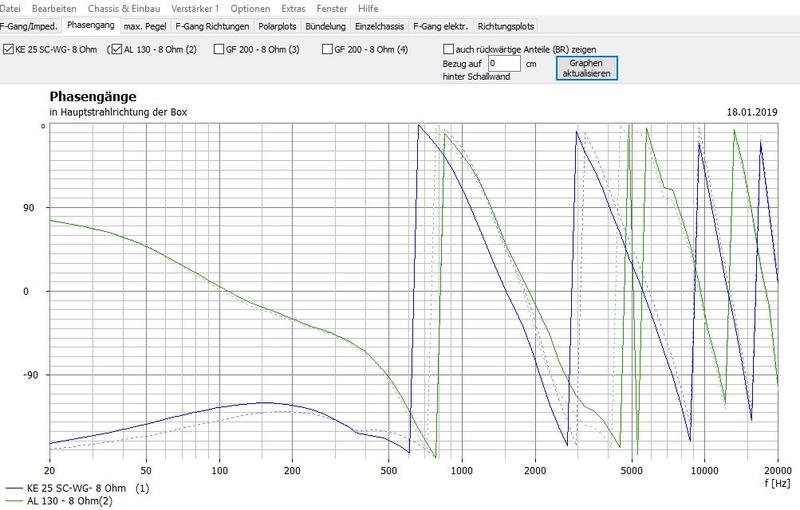Open the Verstärker 1 menu
Screen dimensions: 800x510
(x=195, y=8)
